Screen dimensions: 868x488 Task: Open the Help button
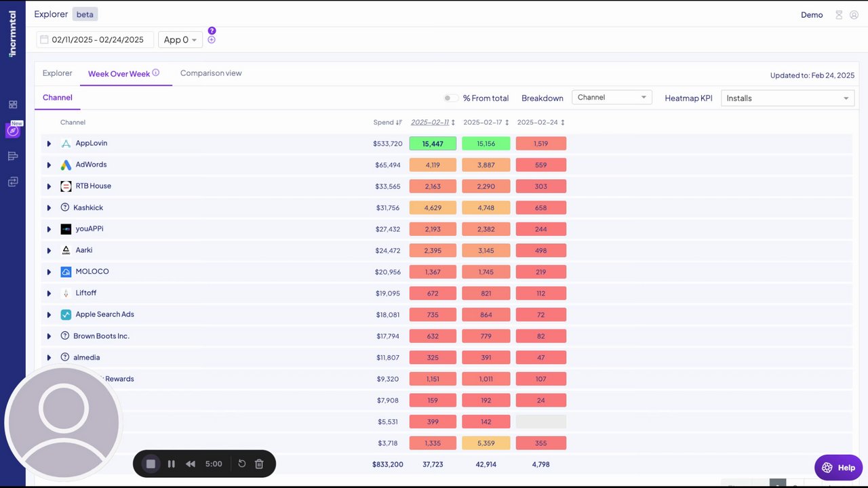[838, 468]
